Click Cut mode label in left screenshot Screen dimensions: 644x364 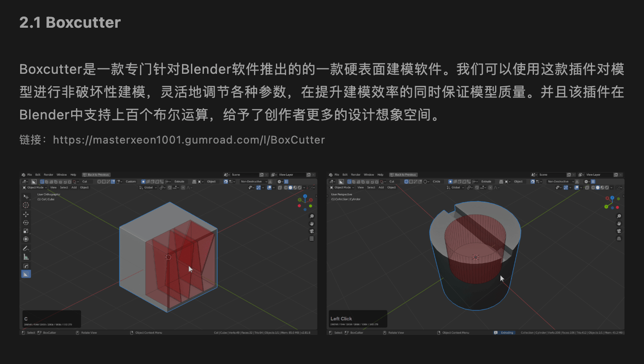85,182
